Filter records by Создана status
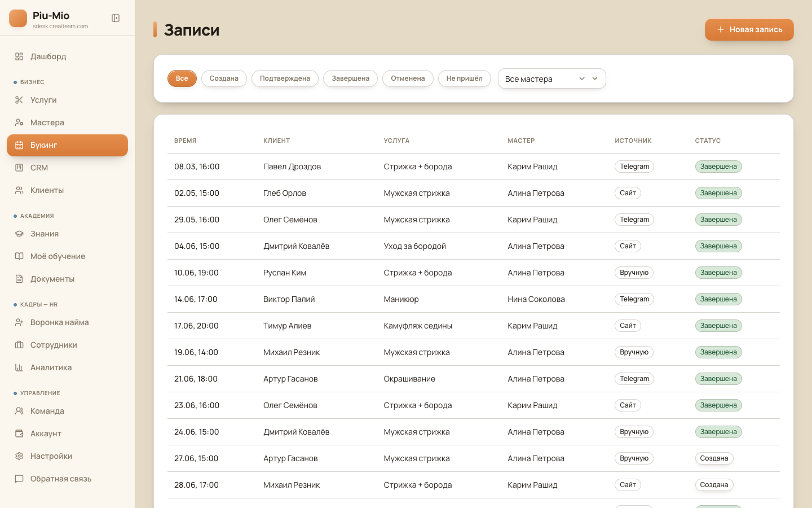The width and height of the screenshot is (812, 508). pos(224,78)
